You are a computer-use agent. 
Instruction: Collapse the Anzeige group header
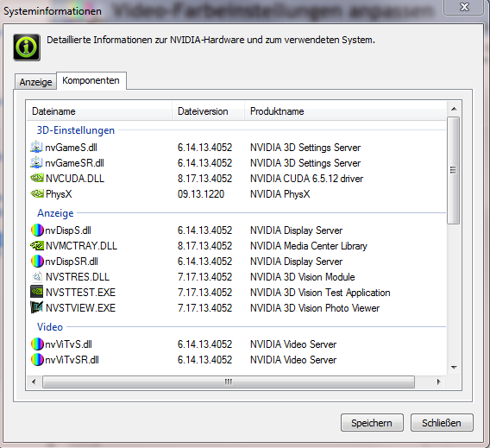55,213
